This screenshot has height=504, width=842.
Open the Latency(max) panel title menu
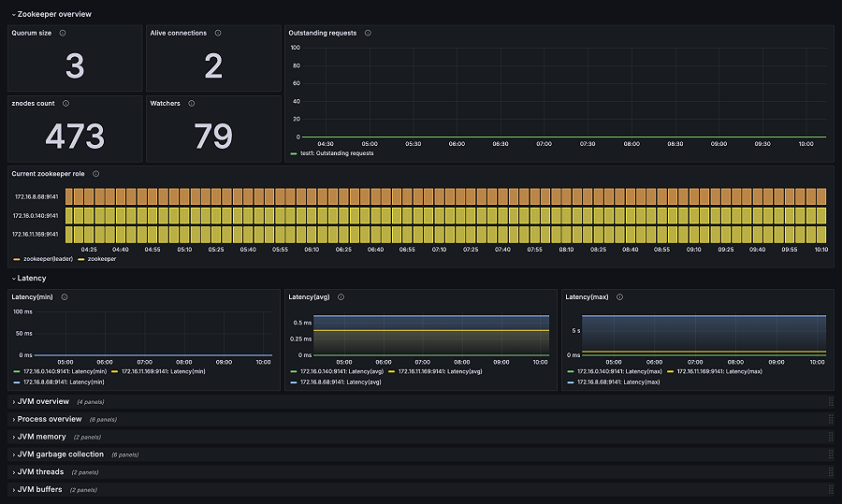click(x=587, y=296)
